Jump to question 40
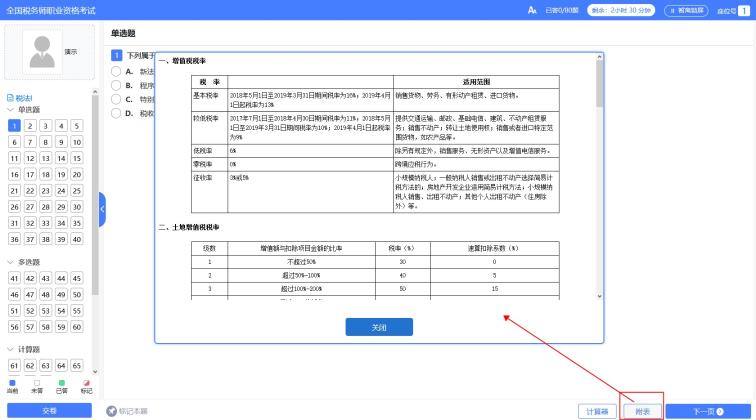Image resolution: width=756 pixels, height=420 pixels. [77, 239]
